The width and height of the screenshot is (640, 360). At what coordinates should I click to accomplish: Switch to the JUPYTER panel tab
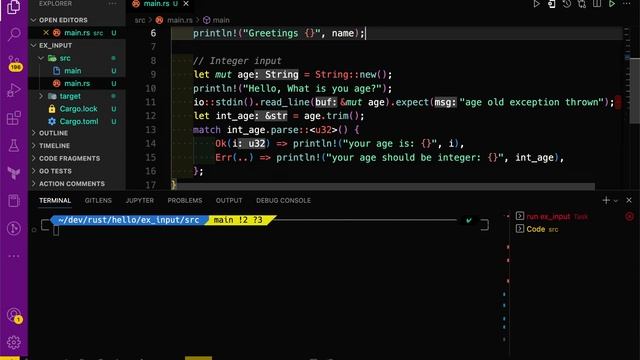[140, 200]
